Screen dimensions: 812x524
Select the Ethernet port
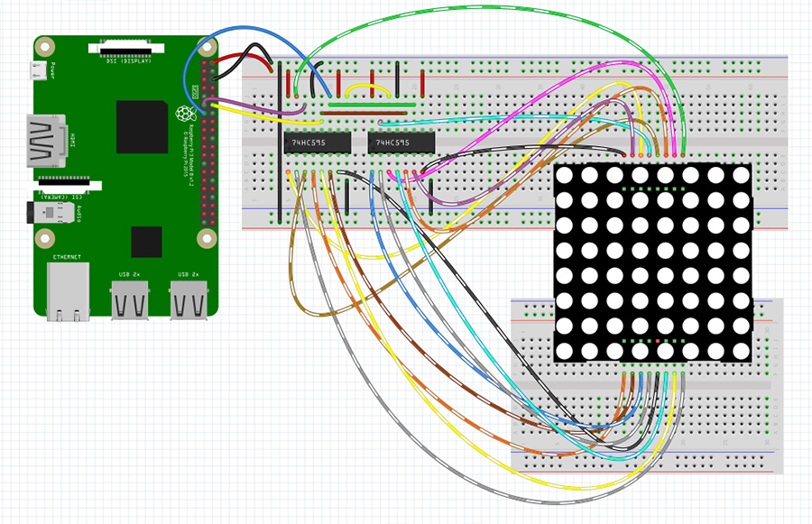point(68,291)
